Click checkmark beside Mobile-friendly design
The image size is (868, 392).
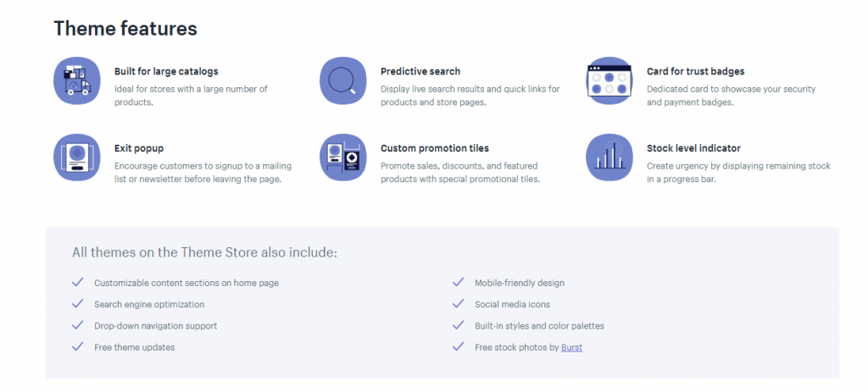pos(458,282)
